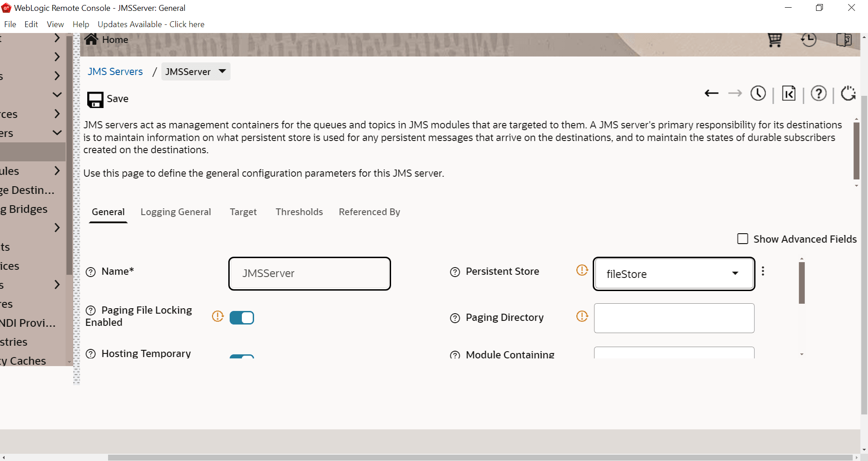Click the form fields vertical scrollbar
This screenshot has width=868, height=461.
point(802,283)
